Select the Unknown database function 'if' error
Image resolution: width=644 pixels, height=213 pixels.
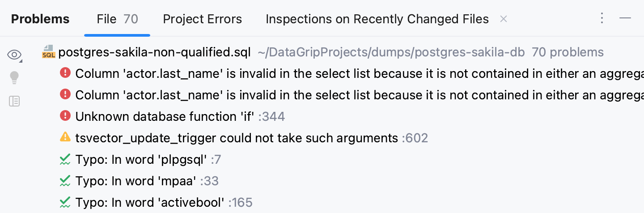click(165, 117)
